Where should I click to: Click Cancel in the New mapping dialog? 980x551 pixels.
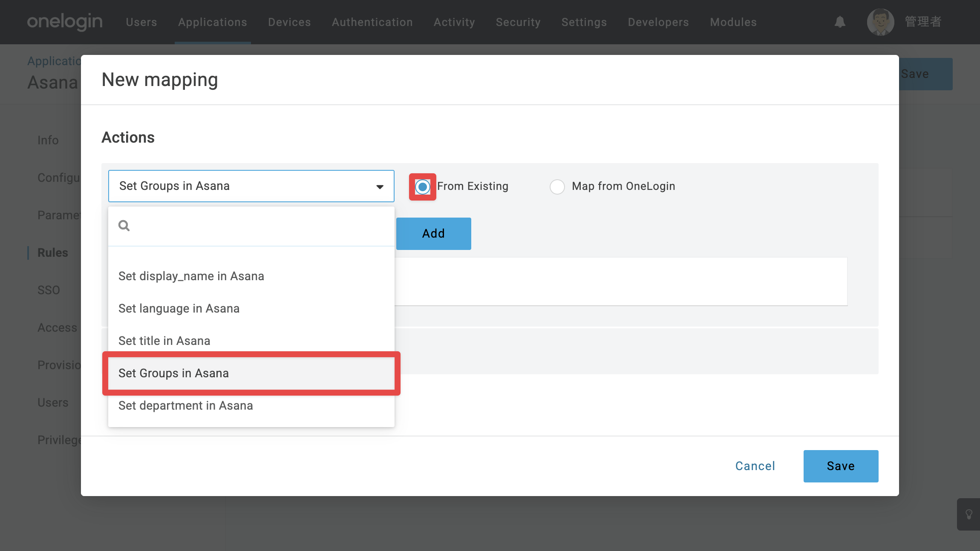[x=755, y=466]
